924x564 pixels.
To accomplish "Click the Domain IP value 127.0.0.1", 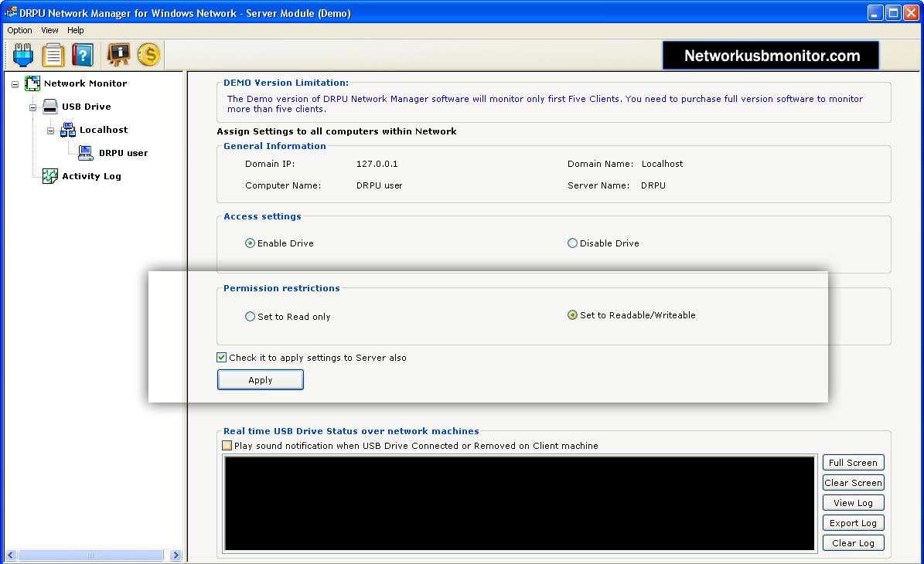I will point(377,164).
